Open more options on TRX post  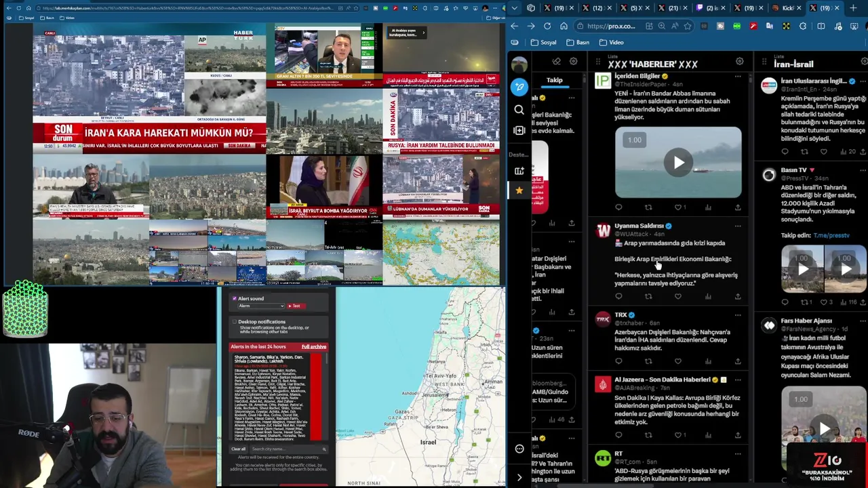738,315
